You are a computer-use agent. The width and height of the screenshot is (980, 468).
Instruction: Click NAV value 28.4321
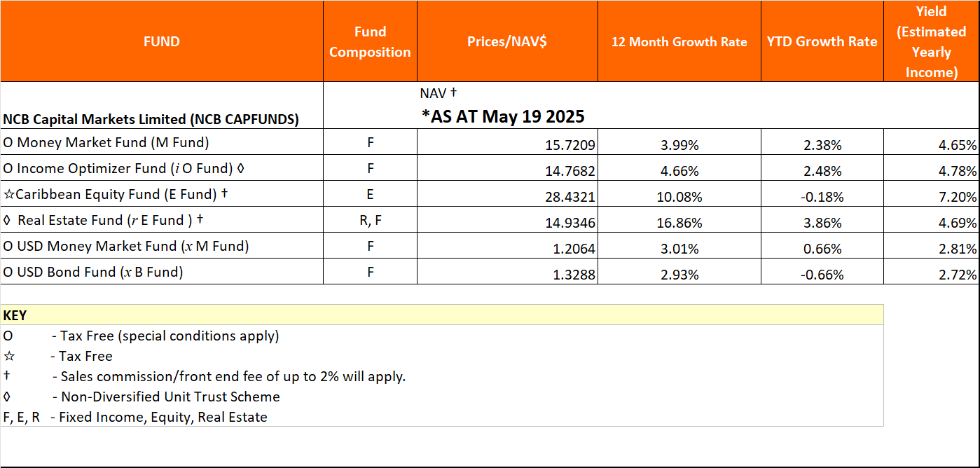pyautogui.click(x=570, y=198)
